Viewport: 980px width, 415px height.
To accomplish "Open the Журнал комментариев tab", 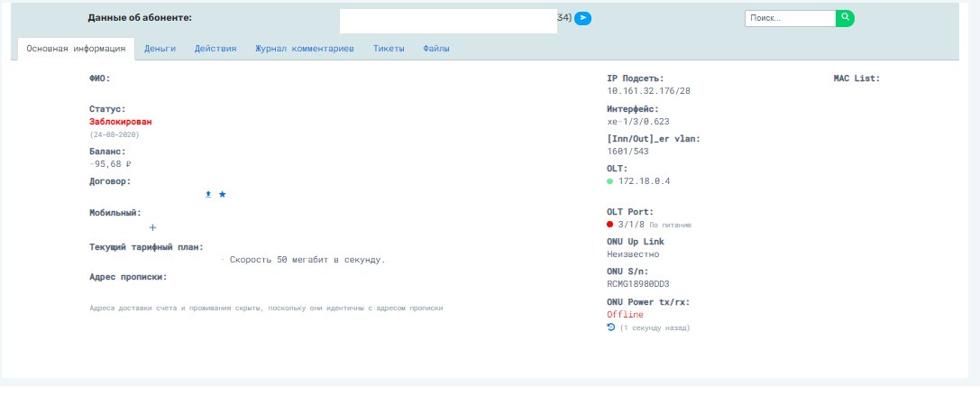I will (305, 49).
